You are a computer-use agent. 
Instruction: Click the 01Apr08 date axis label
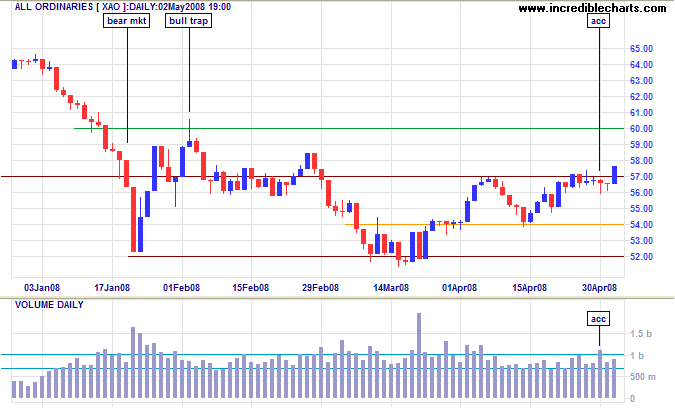click(459, 288)
